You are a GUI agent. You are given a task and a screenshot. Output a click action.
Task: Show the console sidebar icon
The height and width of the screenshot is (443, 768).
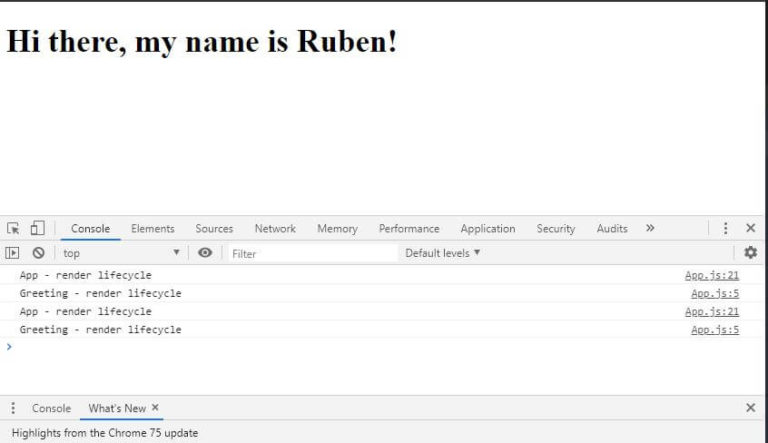click(x=14, y=253)
